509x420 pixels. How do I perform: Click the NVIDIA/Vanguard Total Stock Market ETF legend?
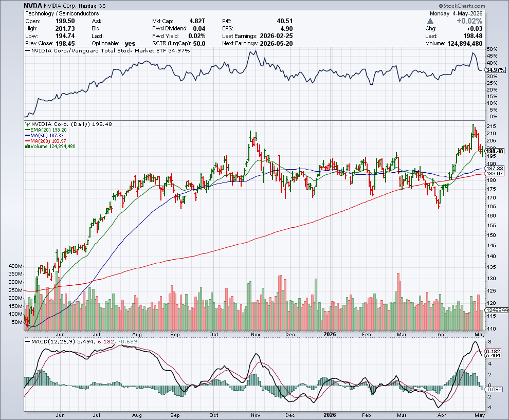coord(108,50)
